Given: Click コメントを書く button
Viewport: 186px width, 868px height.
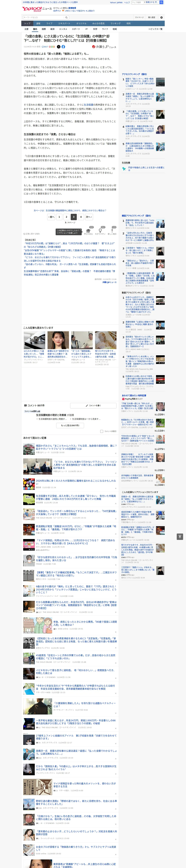Looking at the screenshot, I should coord(93,405).
